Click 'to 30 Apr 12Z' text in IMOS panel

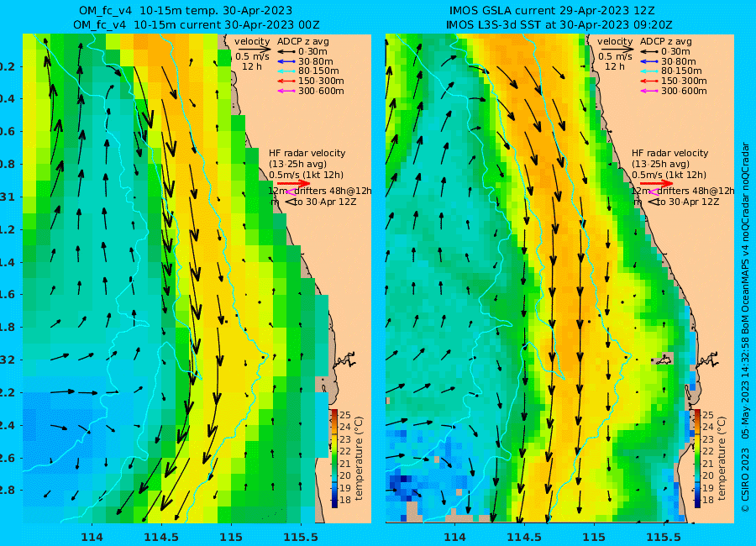point(688,202)
